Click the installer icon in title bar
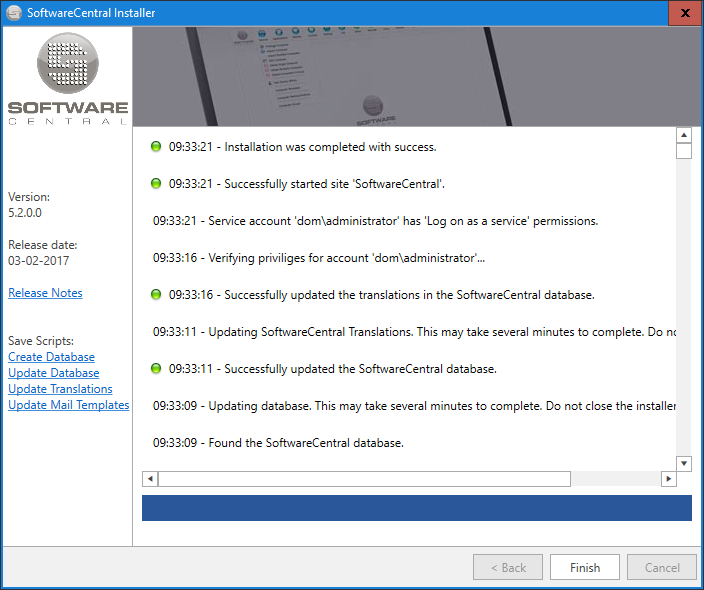Viewport: 704px width, 590px height. tap(13, 13)
